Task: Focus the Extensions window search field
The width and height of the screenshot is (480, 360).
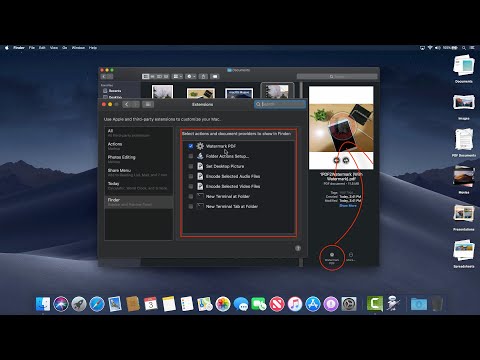Action: click(280, 104)
